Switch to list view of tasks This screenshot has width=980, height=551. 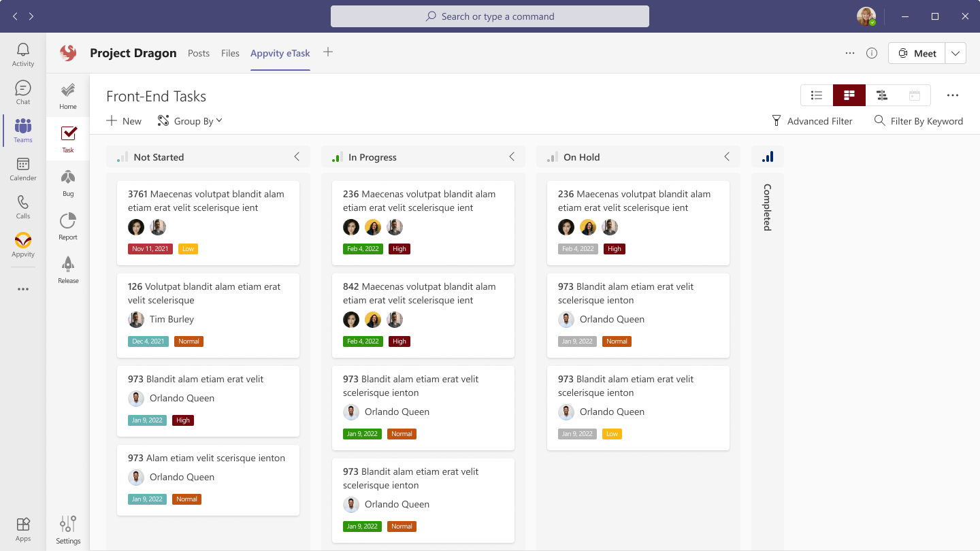click(816, 95)
